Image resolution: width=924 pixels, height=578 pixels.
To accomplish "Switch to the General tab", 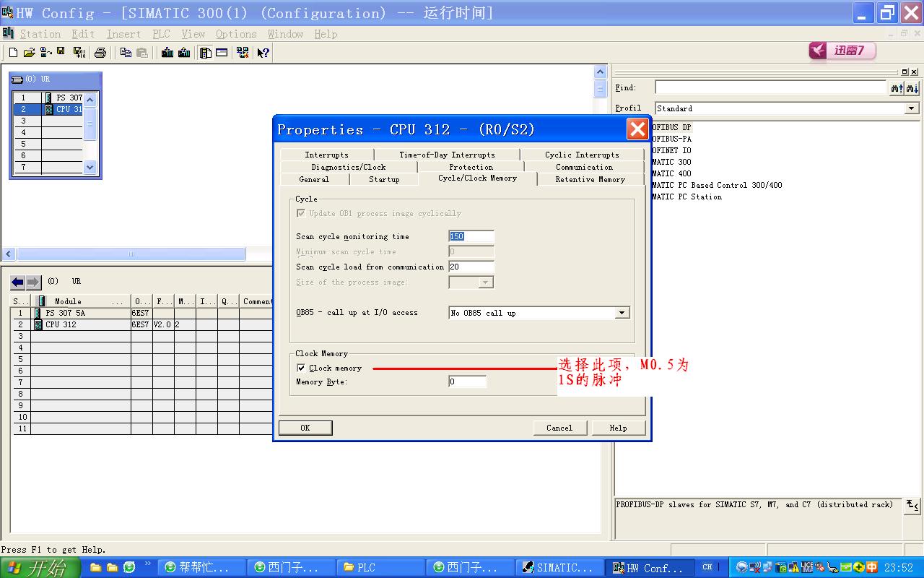I will pyautogui.click(x=314, y=179).
